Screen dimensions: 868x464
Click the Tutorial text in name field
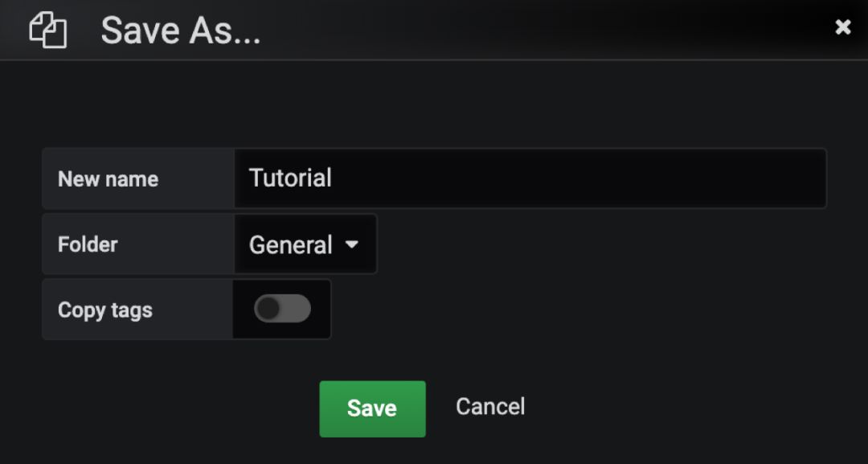pos(290,178)
